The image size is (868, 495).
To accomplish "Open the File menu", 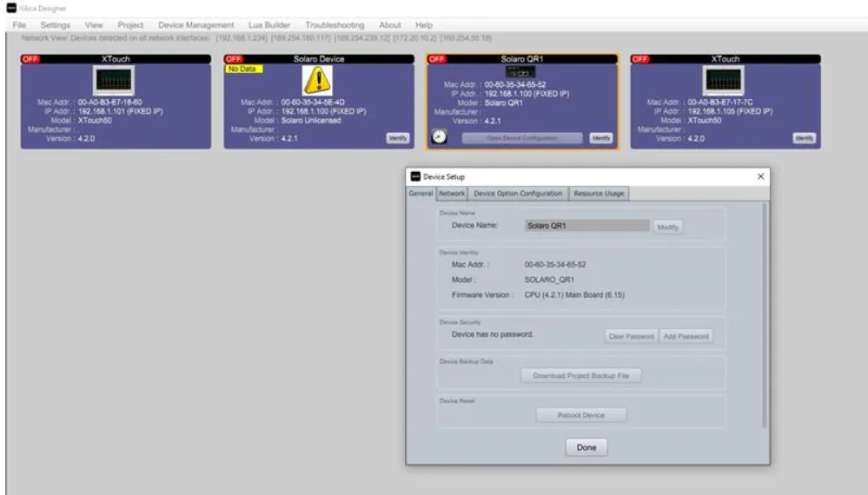I will pos(19,25).
